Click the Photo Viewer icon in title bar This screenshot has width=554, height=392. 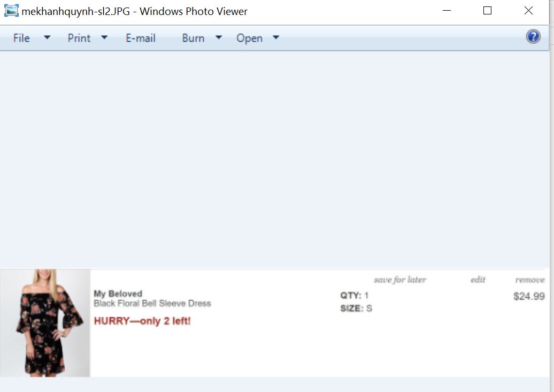(x=11, y=11)
